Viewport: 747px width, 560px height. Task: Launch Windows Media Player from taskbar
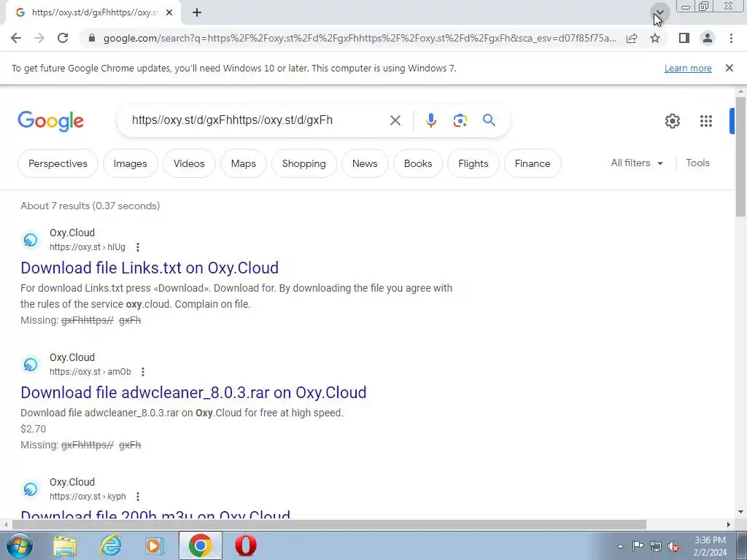click(155, 545)
